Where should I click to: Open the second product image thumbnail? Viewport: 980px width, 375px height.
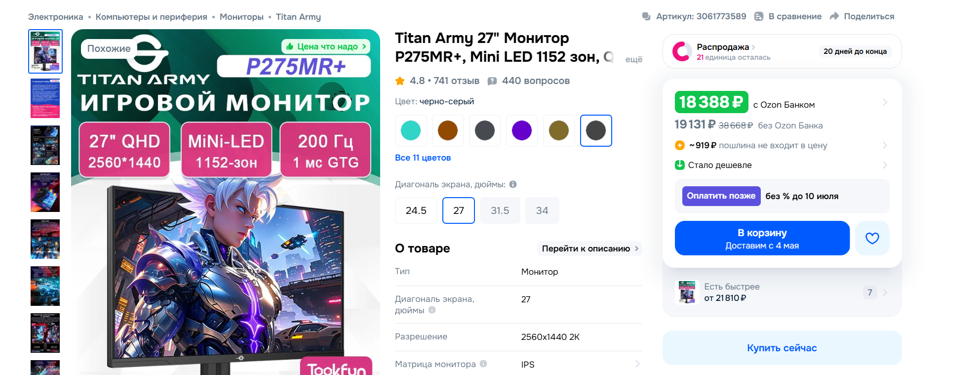click(45, 98)
